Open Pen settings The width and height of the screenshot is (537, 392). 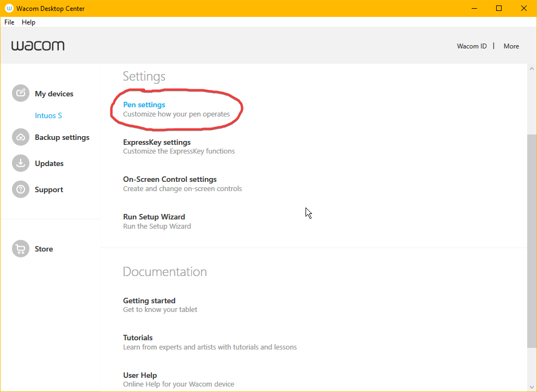pos(144,105)
